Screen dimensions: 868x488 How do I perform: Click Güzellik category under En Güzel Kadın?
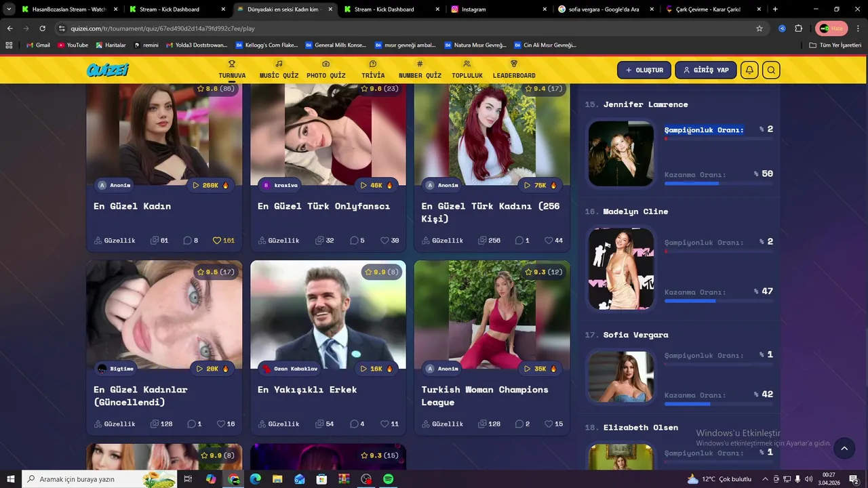click(x=115, y=241)
